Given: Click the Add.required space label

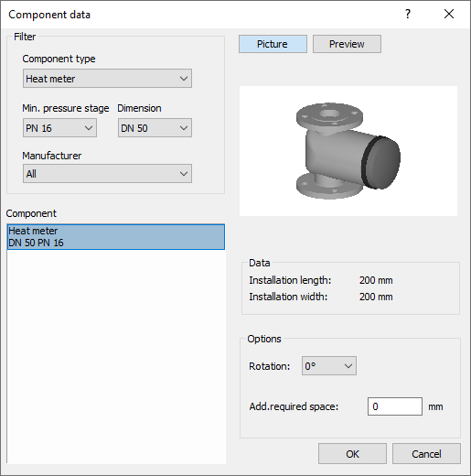Looking at the screenshot, I should pos(294,406).
